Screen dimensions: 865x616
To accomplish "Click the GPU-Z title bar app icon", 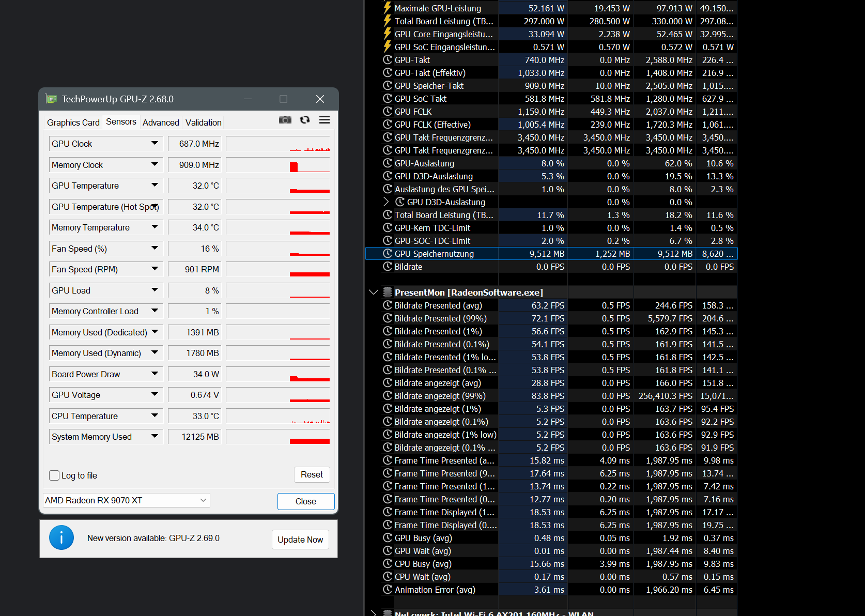I will [x=51, y=99].
